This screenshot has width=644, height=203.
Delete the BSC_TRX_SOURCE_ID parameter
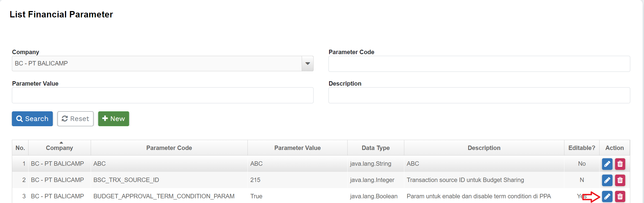point(620,180)
